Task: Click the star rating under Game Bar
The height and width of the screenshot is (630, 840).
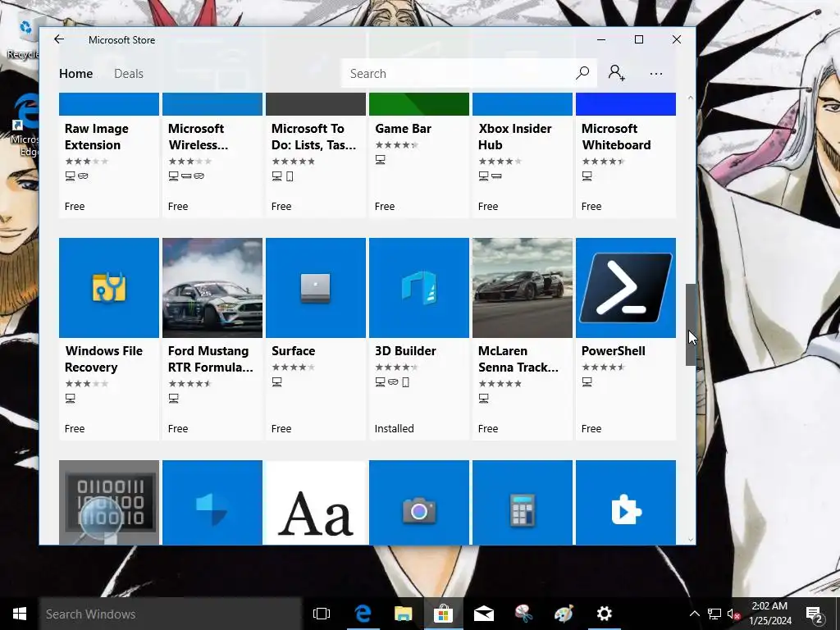Action: (x=396, y=144)
